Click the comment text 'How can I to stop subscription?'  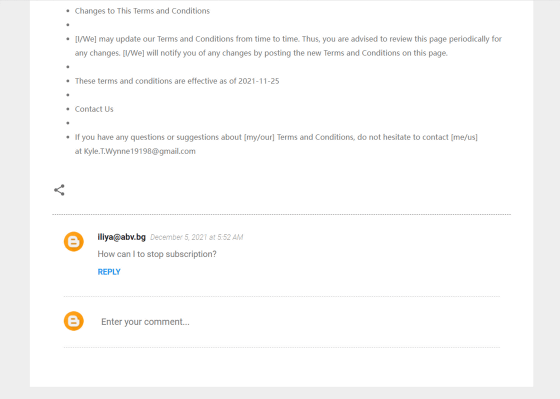coord(157,254)
